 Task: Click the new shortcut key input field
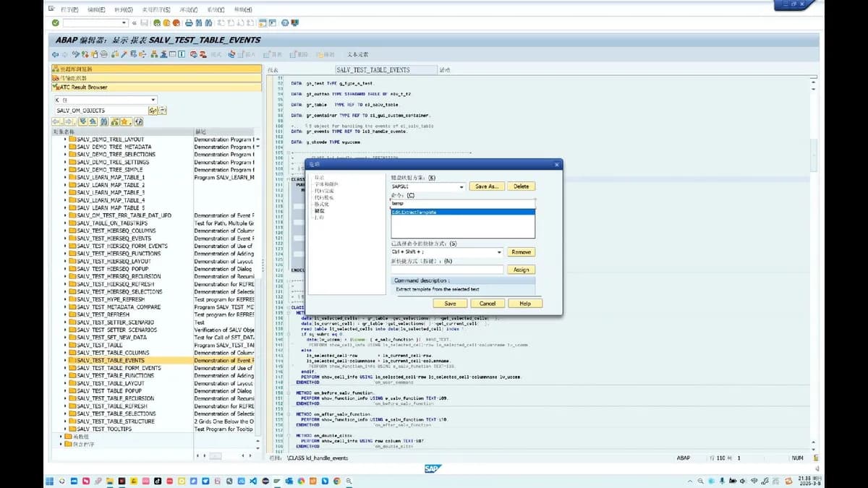[x=447, y=270]
